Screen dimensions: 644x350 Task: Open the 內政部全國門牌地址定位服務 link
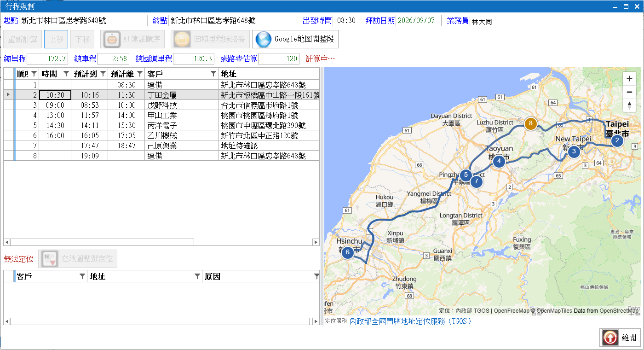pyautogui.click(x=410, y=321)
